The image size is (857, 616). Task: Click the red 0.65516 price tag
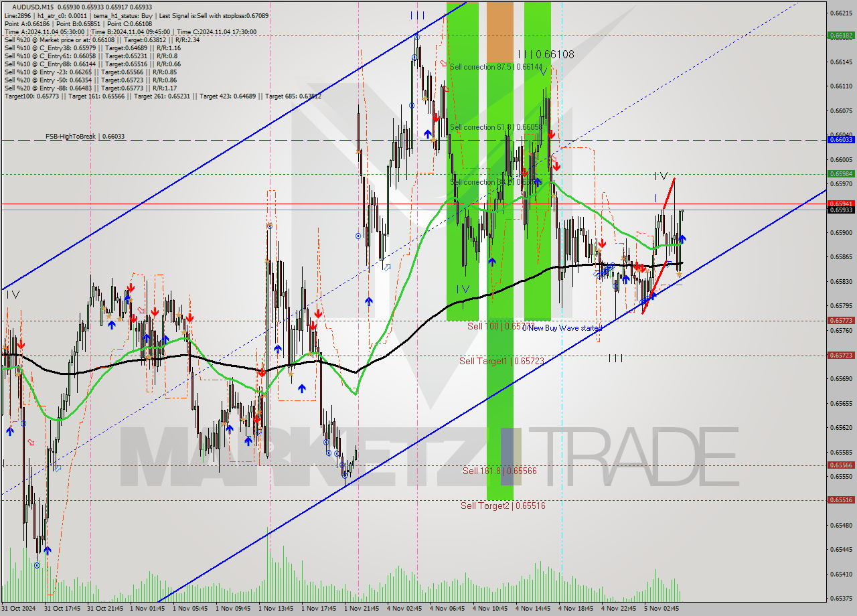(841, 499)
